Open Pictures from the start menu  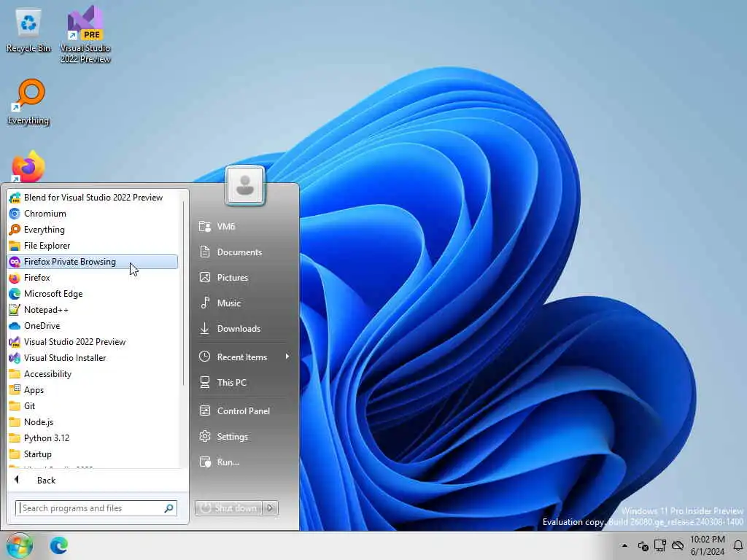pos(245,278)
